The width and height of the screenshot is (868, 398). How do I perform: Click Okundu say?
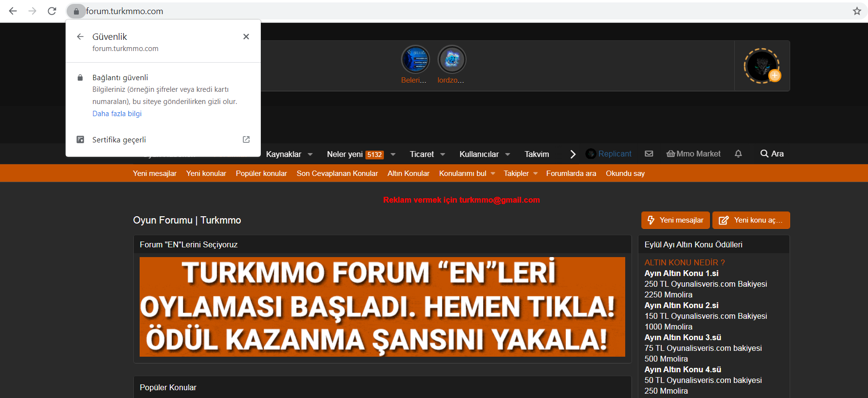point(625,173)
